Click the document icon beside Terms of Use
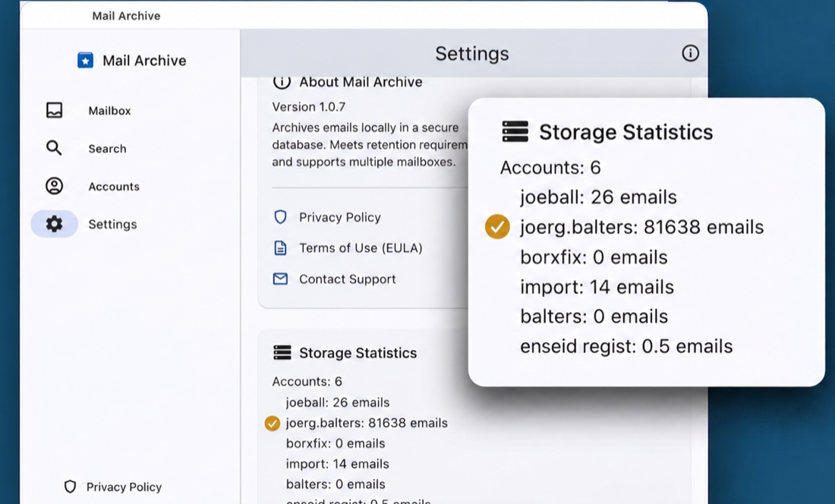 click(280, 247)
